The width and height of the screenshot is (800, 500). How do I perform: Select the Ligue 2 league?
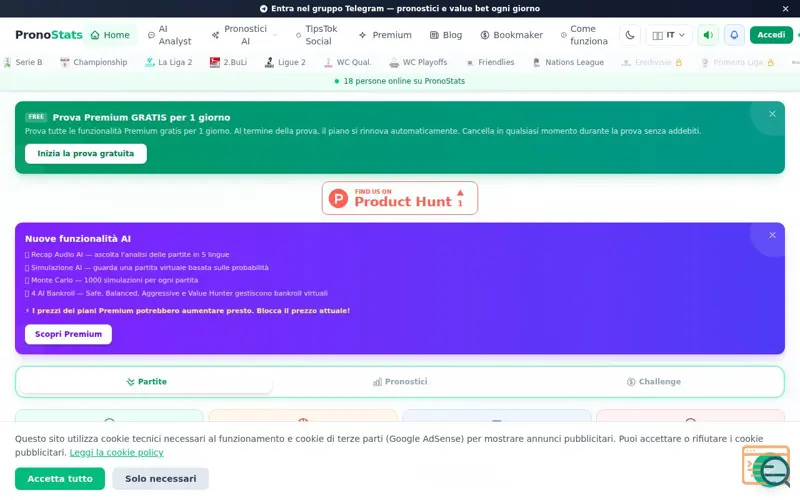point(285,62)
